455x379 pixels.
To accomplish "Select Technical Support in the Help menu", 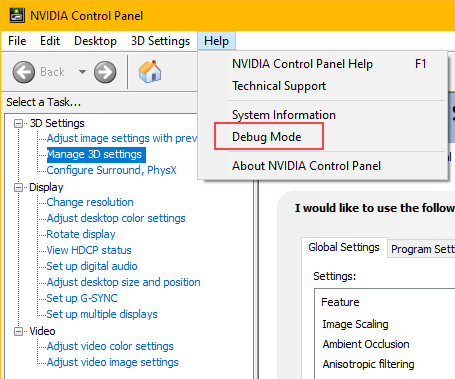I will pos(323,86).
